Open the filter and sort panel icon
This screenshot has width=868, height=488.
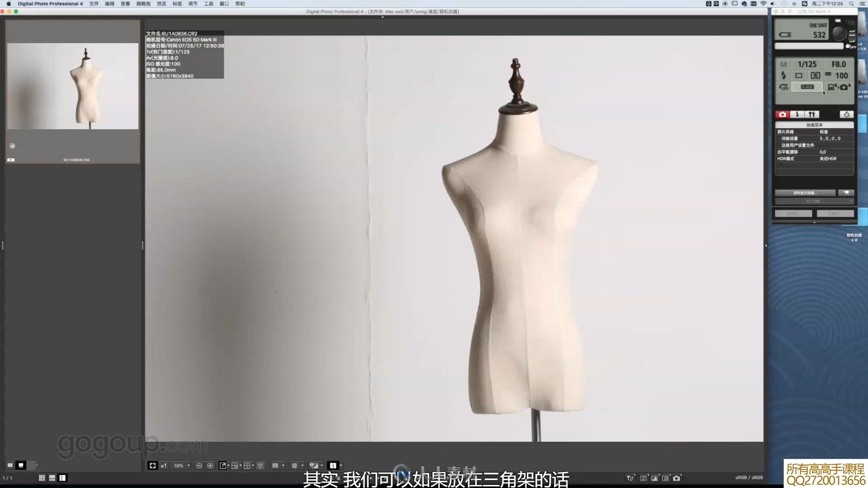(x=630, y=478)
